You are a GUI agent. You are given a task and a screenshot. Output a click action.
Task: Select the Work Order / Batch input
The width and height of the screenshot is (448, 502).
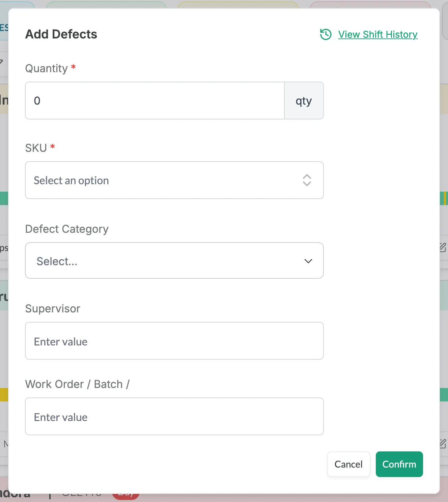174,416
